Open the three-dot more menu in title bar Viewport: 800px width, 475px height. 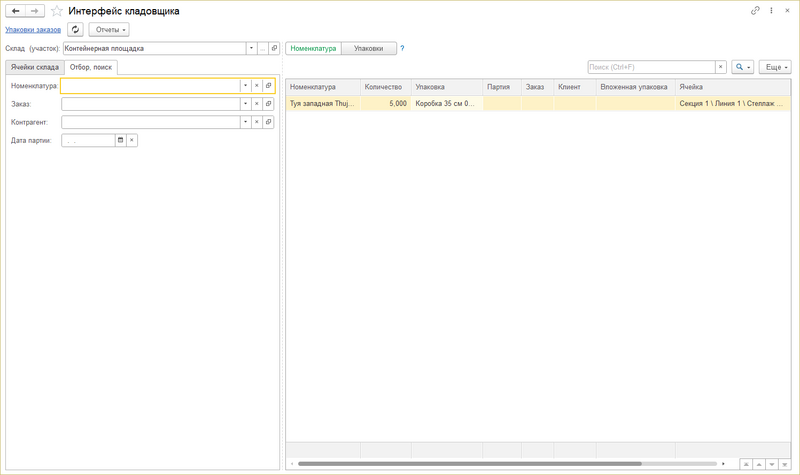coord(771,10)
